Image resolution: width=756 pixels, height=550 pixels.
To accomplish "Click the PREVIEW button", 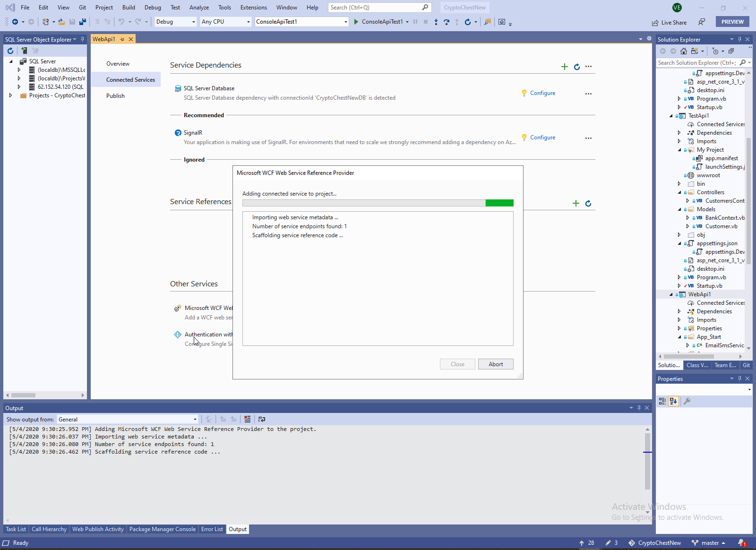I will point(732,22).
